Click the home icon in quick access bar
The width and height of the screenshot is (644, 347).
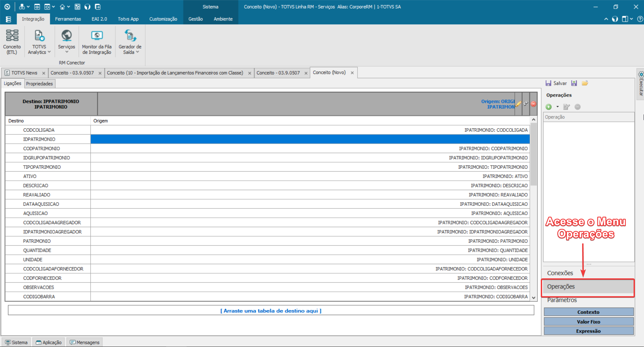point(62,7)
